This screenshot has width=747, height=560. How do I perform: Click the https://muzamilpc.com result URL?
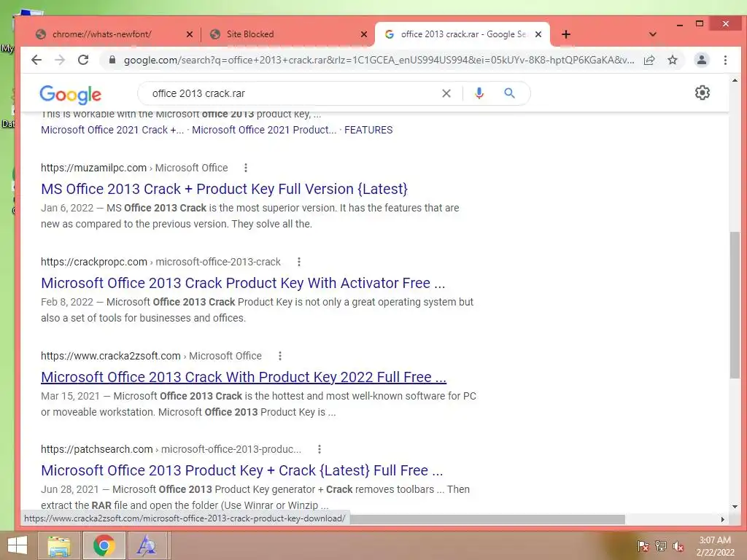[93, 168]
